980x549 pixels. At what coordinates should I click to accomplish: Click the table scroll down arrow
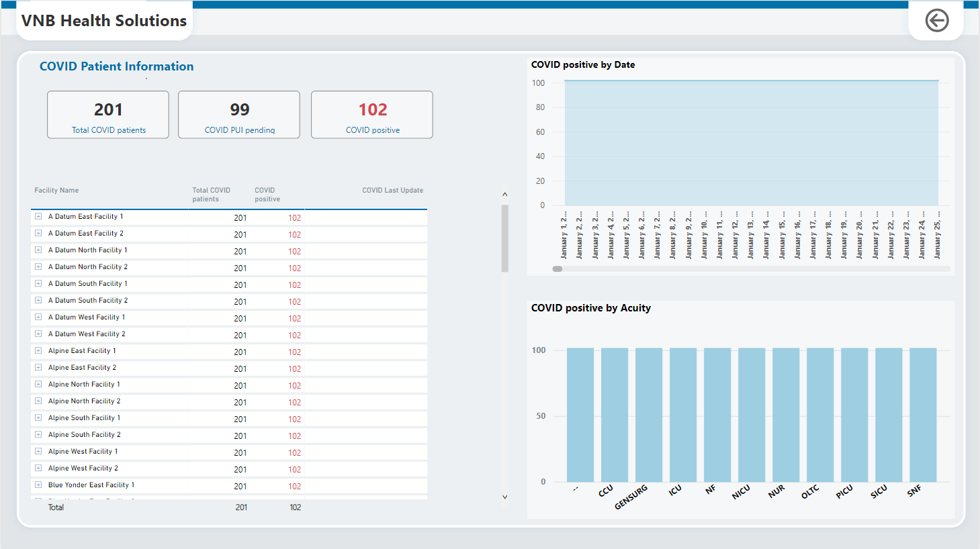[x=505, y=497]
